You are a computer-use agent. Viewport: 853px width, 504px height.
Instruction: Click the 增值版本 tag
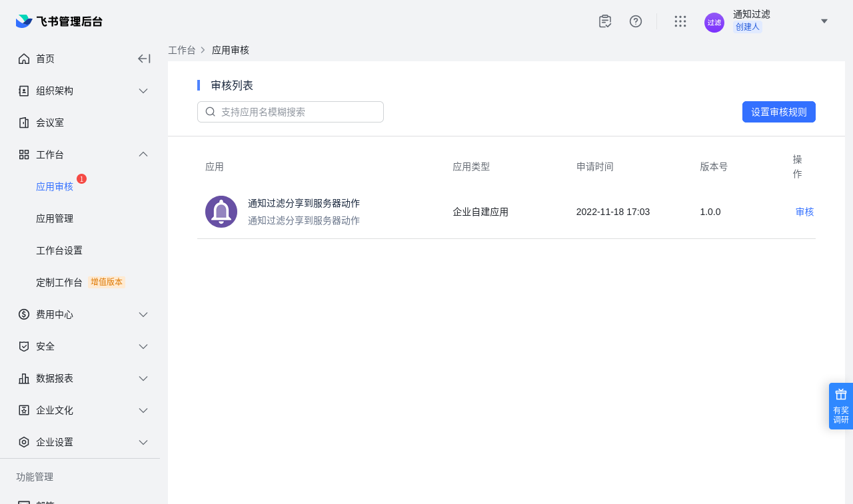(x=107, y=282)
